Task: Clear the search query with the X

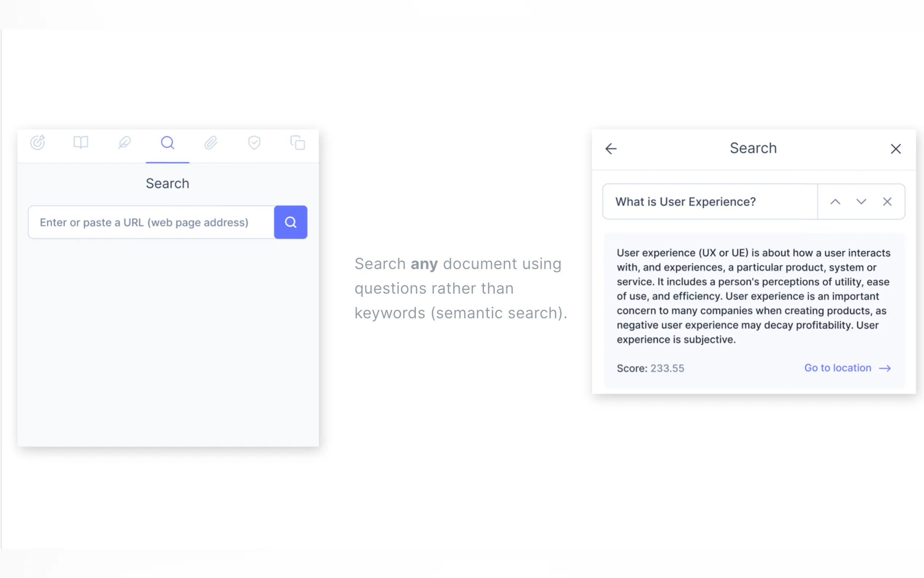Action: 887,202
